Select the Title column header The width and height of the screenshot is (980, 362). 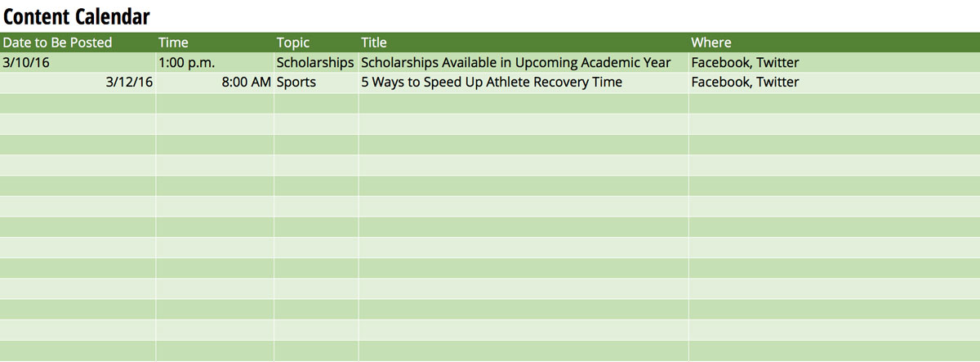pos(374,42)
